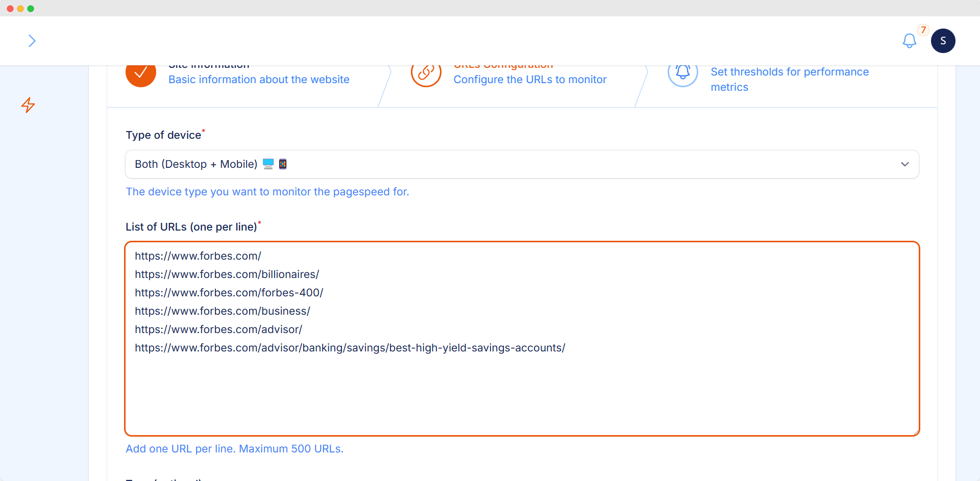Screen dimensions: 980x481
Task: Open the user avatar menu labeled S
Action: [x=943, y=41]
